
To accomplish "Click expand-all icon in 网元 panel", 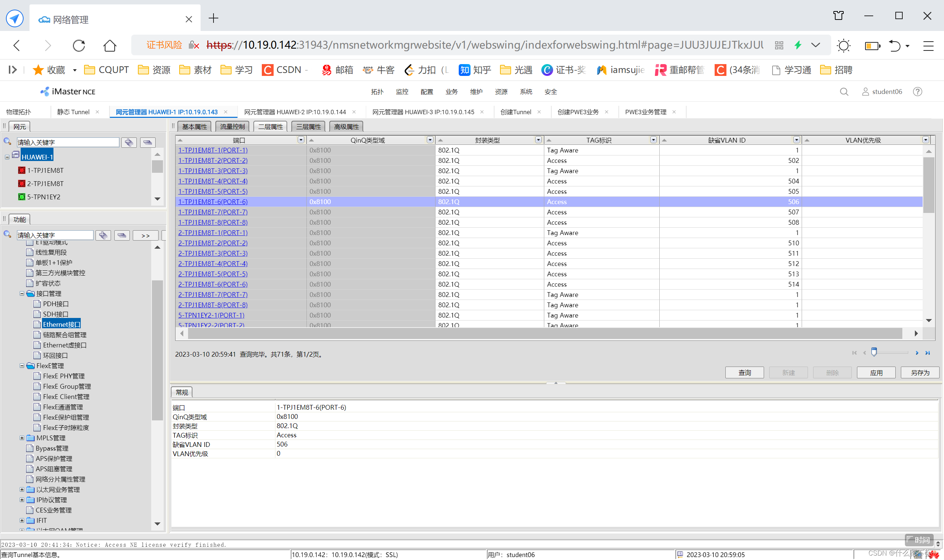I will tap(129, 142).
